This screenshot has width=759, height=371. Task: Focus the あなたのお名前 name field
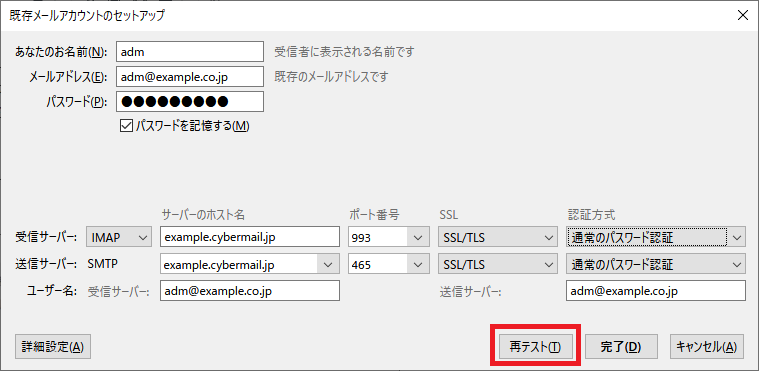point(190,52)
